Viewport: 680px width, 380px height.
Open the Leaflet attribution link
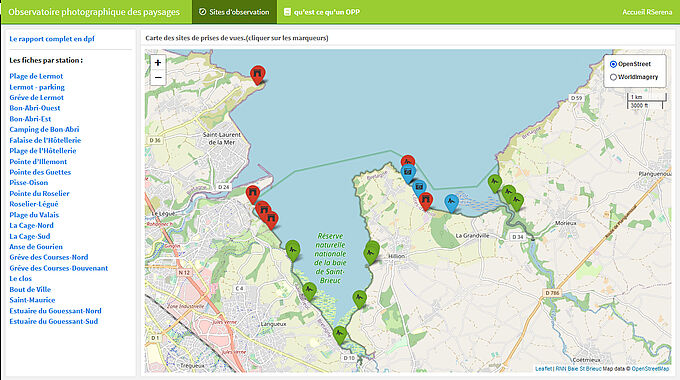click(543, 369)
